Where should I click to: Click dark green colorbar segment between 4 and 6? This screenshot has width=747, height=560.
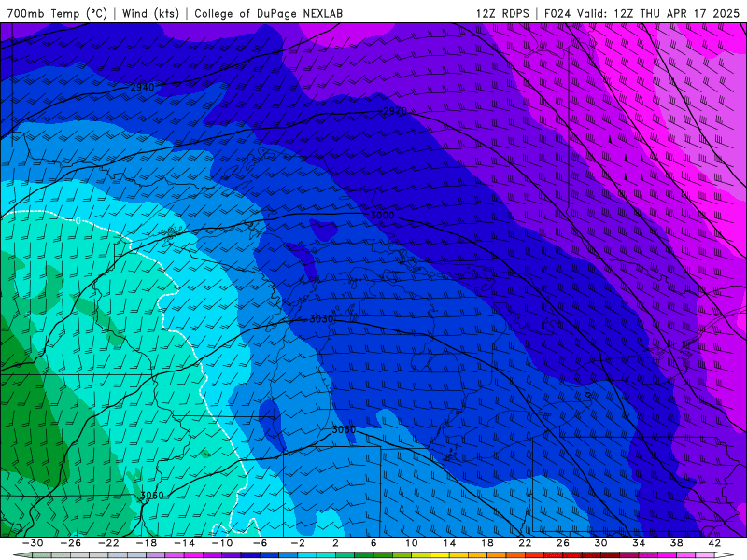pyautogui.click(x=364, y=555)
